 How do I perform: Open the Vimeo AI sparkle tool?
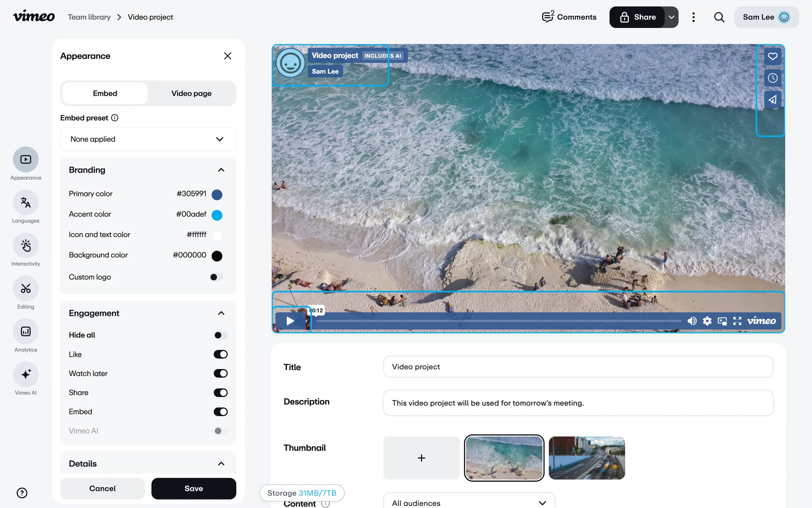[x=26, y=375]
